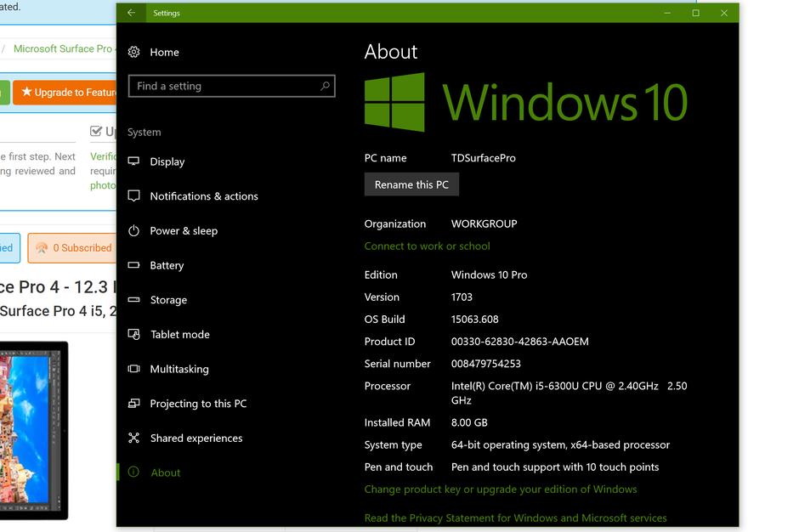799x532 pixels.
Task: Open the Battery section
Action: pos(167,265)
